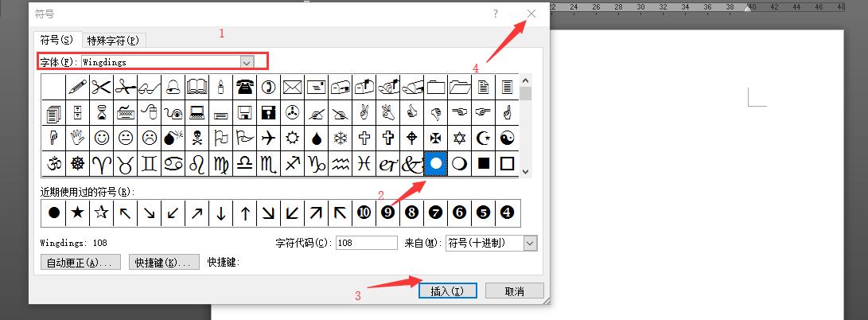Choose the hollow square symbol in the grid
Screen dimensions: 868x320
coord(507,164)
